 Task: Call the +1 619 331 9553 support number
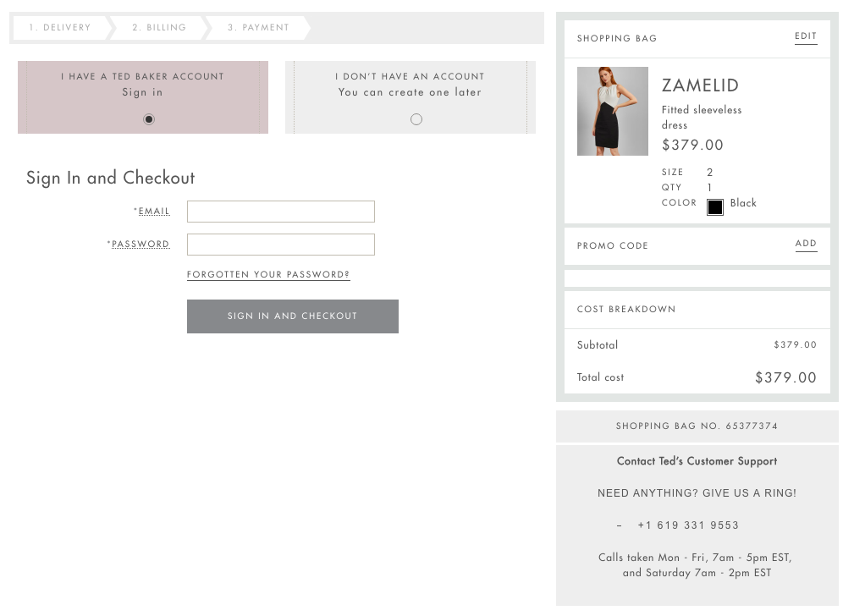(x=688, y=525)
